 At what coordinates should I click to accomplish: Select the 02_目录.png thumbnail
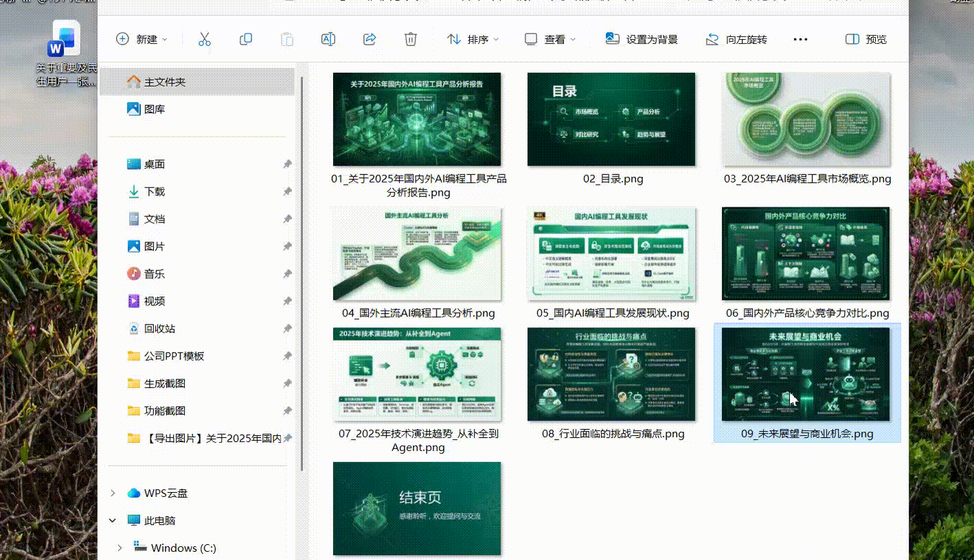click(611, 119)
